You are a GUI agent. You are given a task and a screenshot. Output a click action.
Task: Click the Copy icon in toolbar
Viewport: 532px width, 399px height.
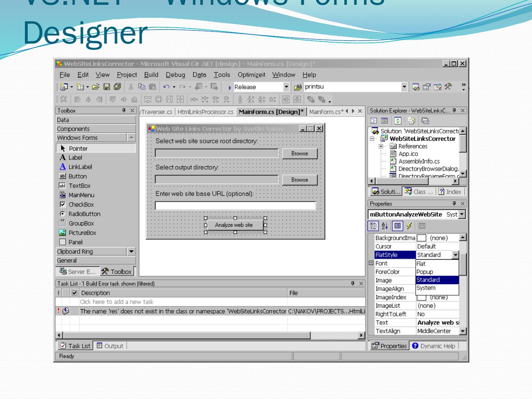click(141, 87)
